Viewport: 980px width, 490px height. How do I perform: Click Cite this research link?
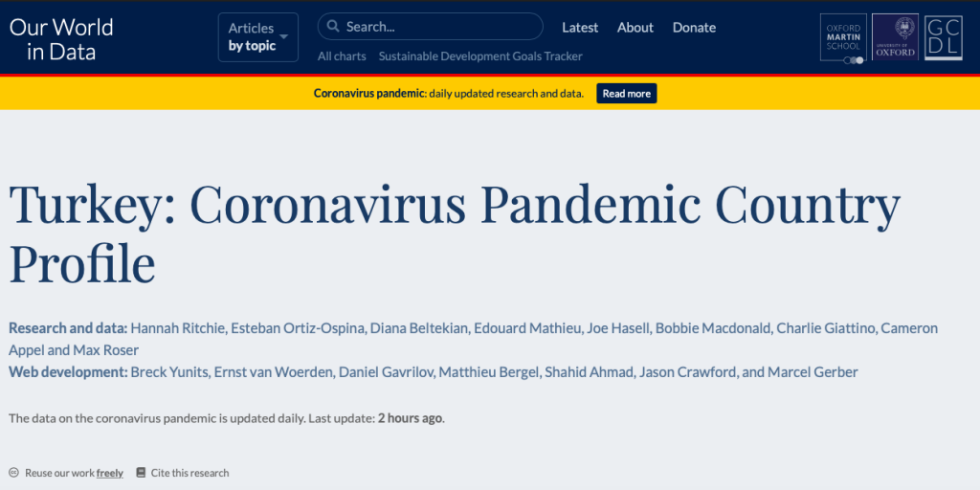tap(189, 473)
